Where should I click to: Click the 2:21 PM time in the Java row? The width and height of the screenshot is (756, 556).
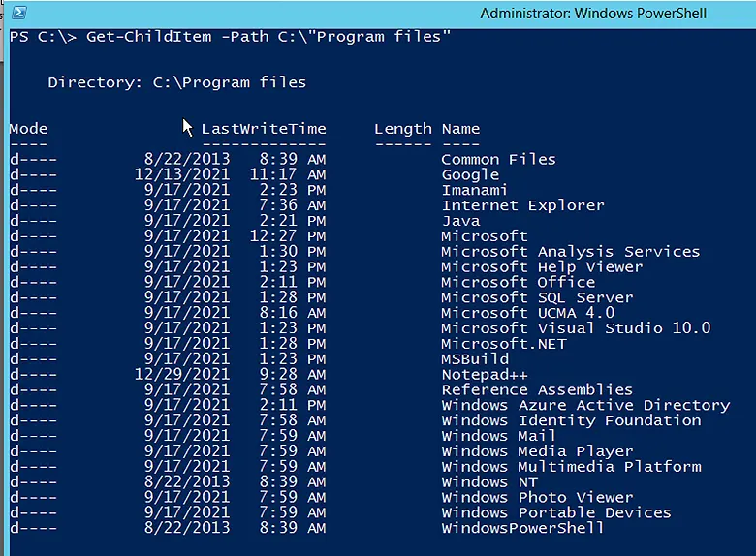point(293,221)
